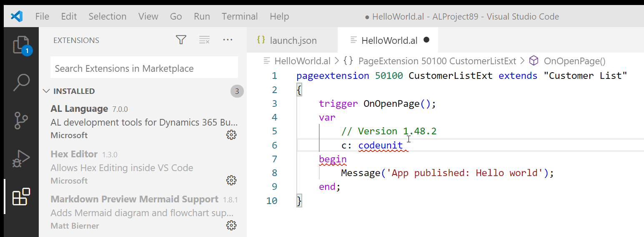Collapse the INSTALLED extensions section
644x237 pixels.
tap(46, 91)
